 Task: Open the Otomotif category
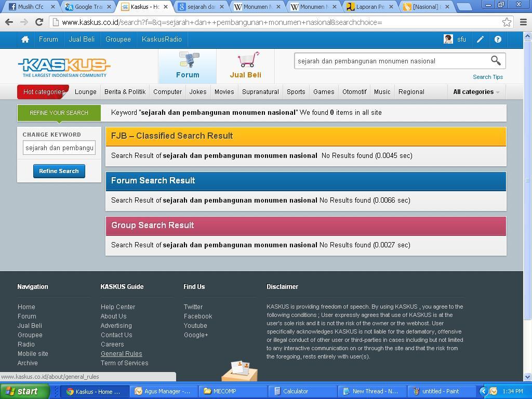[354, 92]
